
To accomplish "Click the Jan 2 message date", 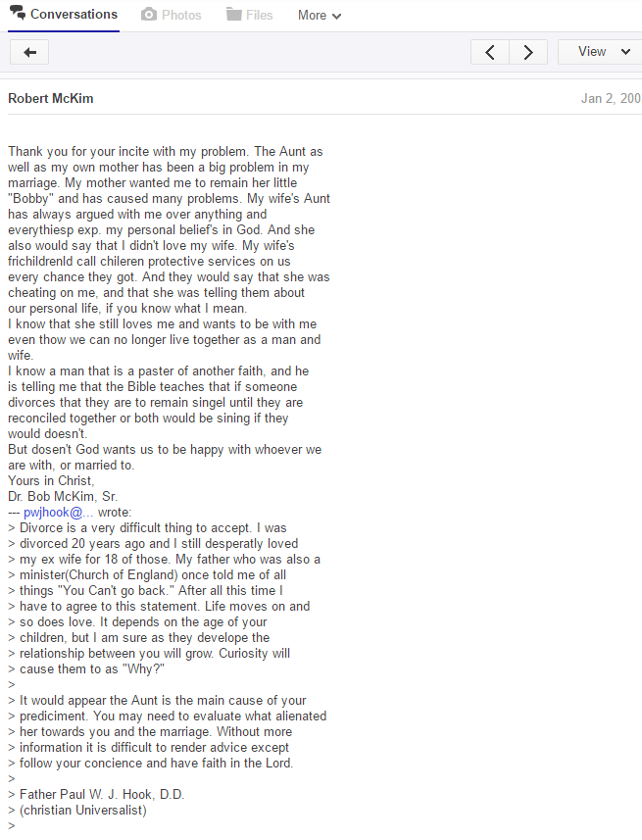I will [x=611, y=99].
